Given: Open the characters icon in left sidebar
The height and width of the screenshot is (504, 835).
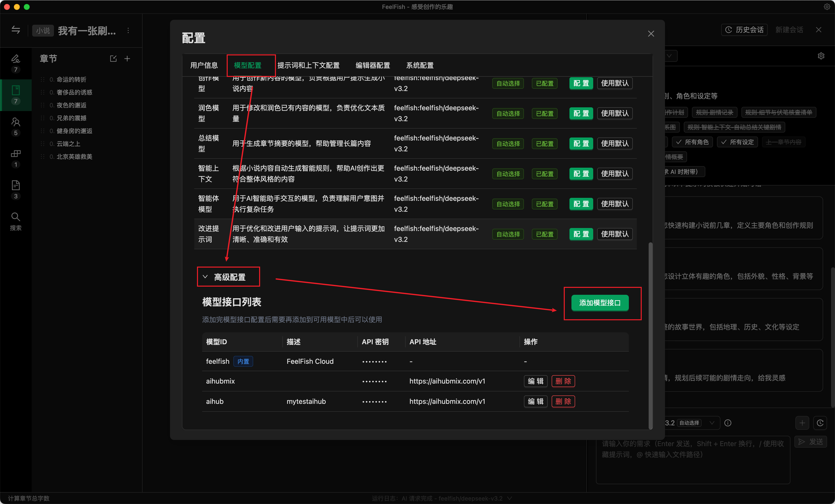Looking at the screenshot, I should 16,122.
